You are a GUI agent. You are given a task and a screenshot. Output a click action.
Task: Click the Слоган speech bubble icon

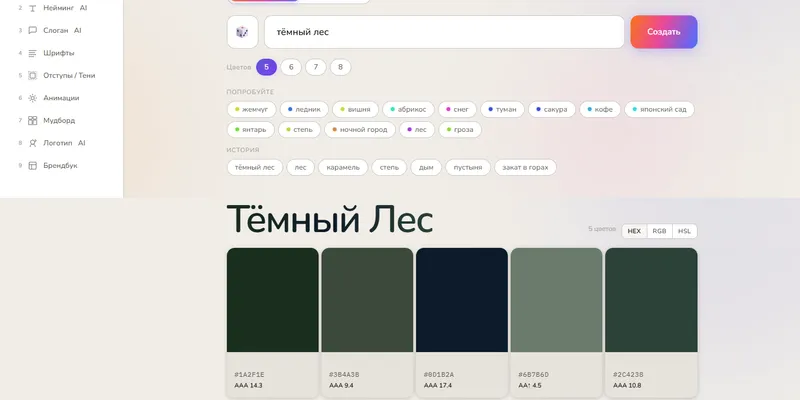click(x=33, y=31)
